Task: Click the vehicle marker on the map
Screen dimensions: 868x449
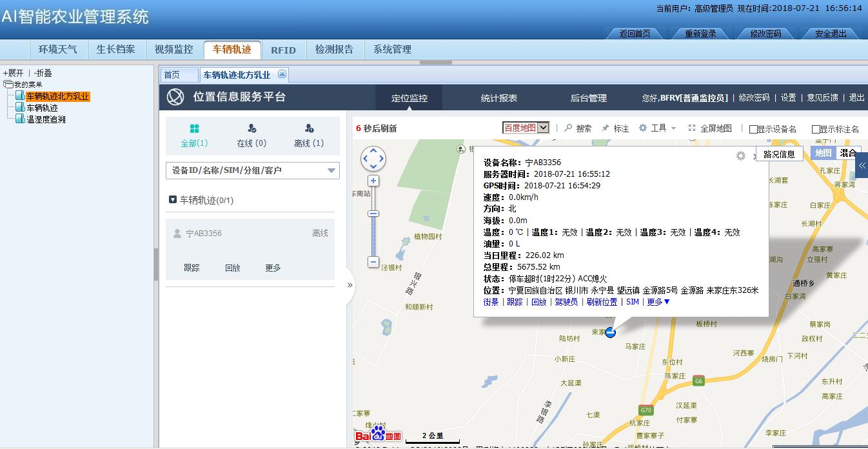Action: [610, 332]
